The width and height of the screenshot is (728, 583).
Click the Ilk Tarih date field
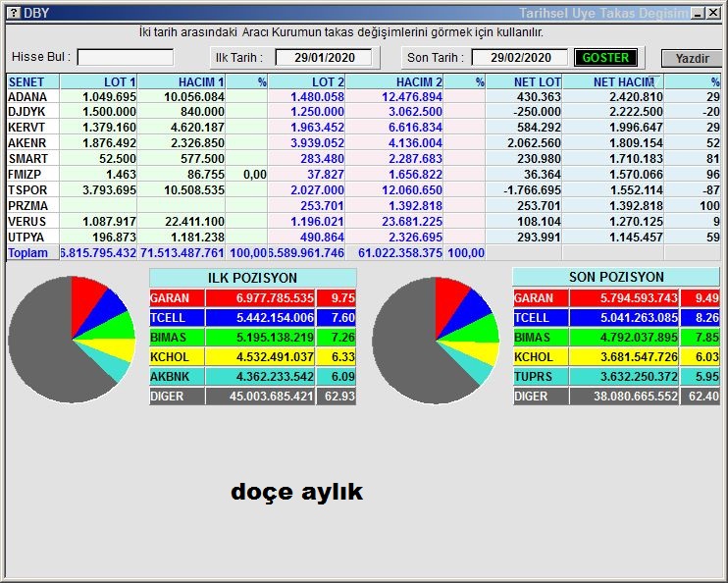(324, 58)
